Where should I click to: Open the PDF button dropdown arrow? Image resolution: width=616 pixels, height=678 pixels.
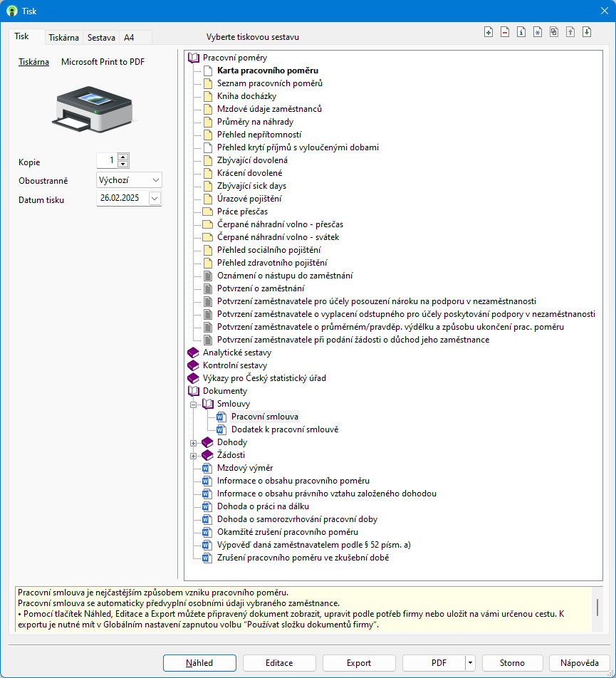tap(470, 663)
